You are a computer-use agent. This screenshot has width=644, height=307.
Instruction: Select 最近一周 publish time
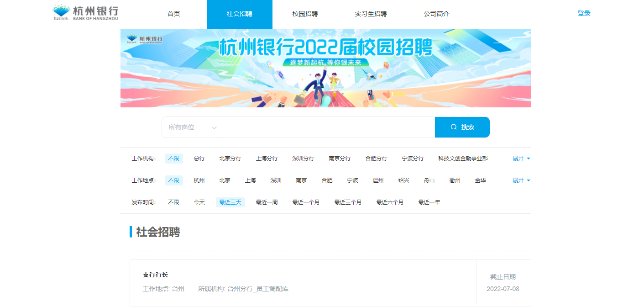click(267, 202)
